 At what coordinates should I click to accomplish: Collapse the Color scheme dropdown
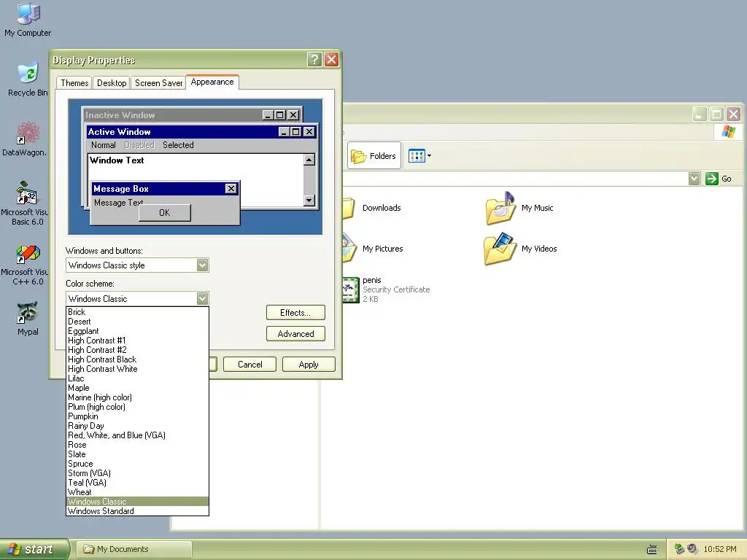point(203,298)
